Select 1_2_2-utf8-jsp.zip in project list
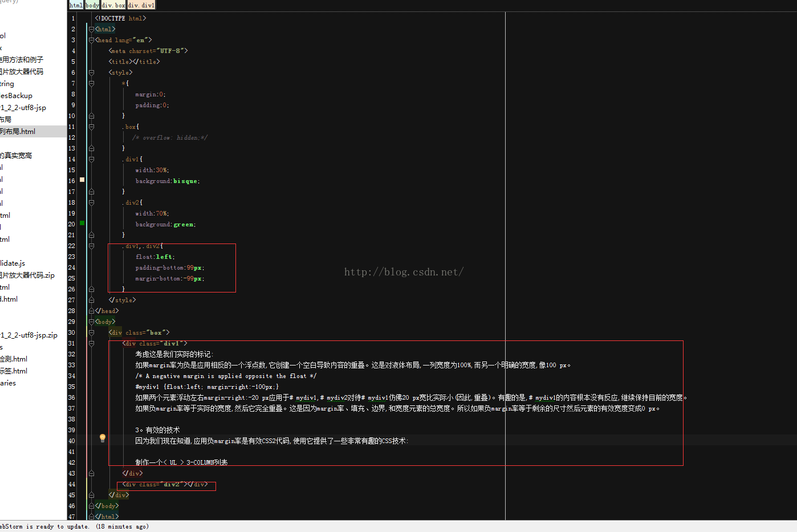Viewport: 797px width, 532px height. pos(29,335)
